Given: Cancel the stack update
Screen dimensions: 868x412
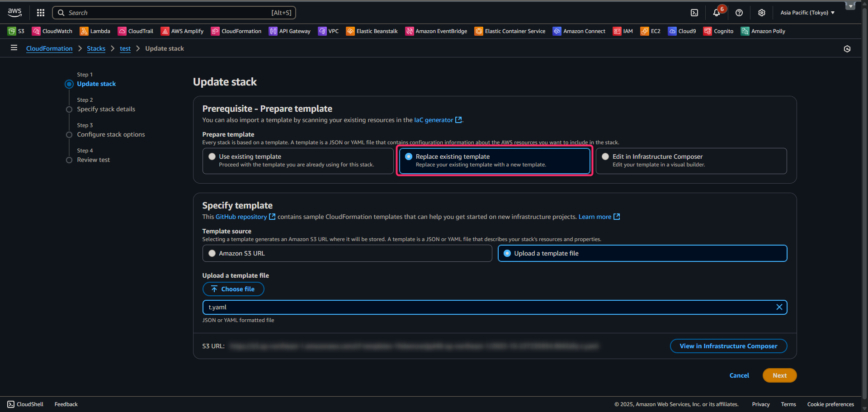Looking at the screenshot, I should [x=739, y=375].
